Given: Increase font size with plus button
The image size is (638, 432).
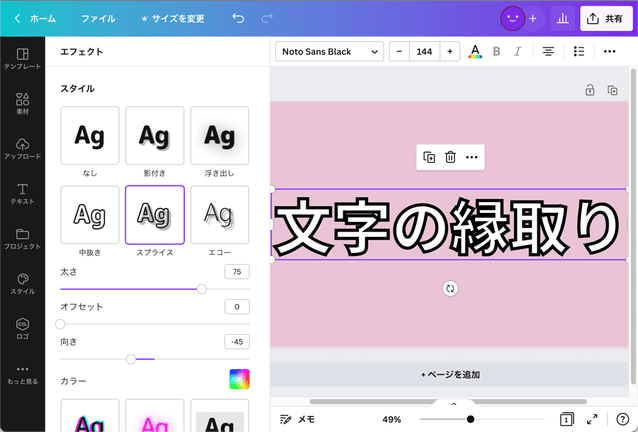Looking at the screenshot, I should [450, 52].
